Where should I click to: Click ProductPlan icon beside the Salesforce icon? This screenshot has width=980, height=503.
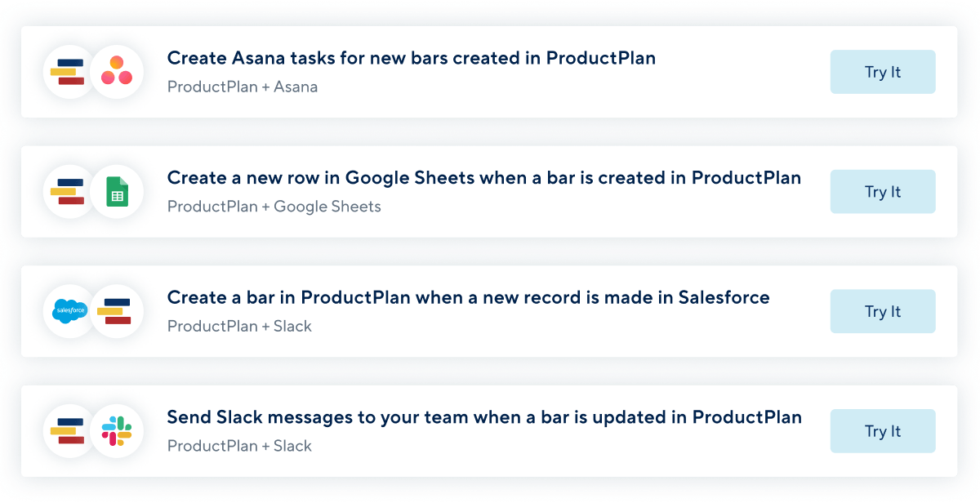117,311
